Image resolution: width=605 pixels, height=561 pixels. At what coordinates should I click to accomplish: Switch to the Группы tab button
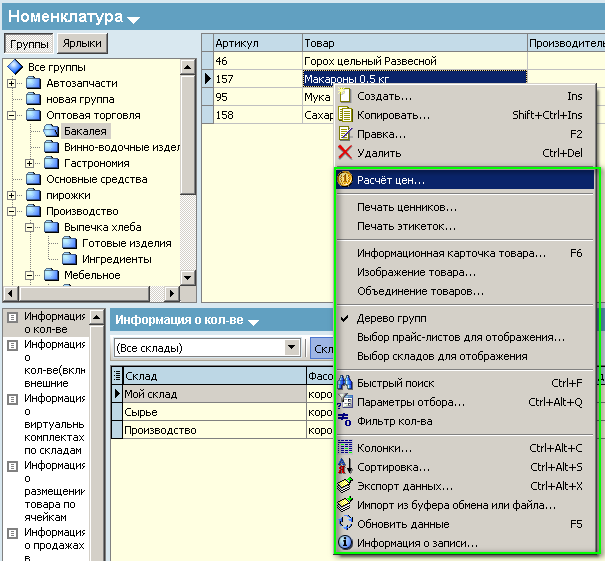pos(29,44)
